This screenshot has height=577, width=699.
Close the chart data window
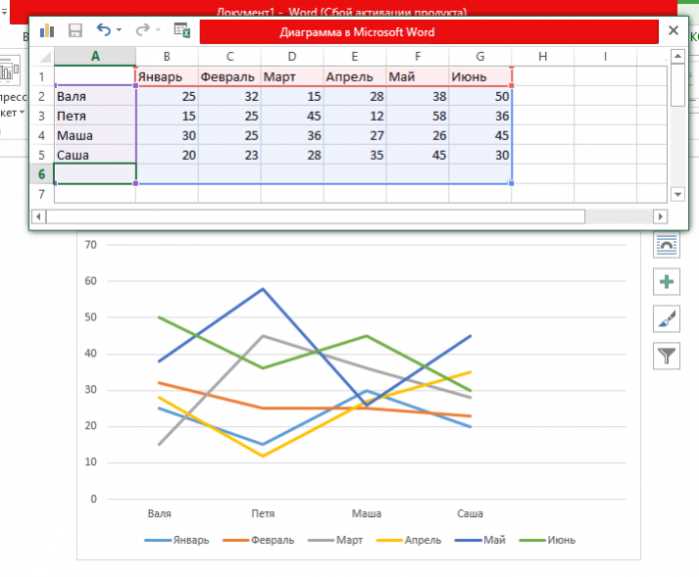tap(673, 30)
